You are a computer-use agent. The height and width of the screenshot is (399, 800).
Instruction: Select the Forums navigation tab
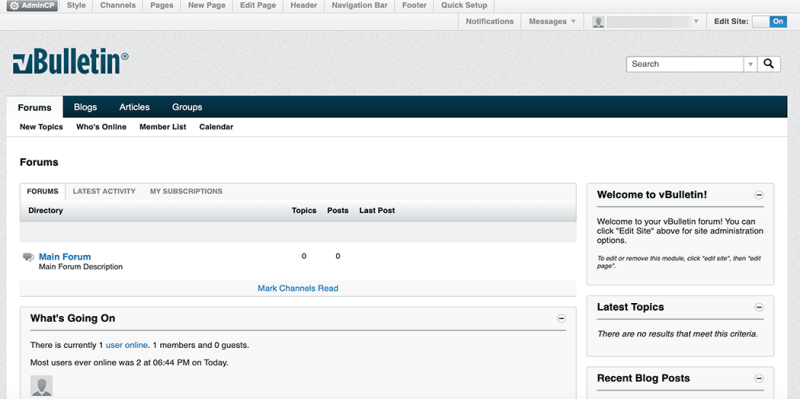[35, 107]
